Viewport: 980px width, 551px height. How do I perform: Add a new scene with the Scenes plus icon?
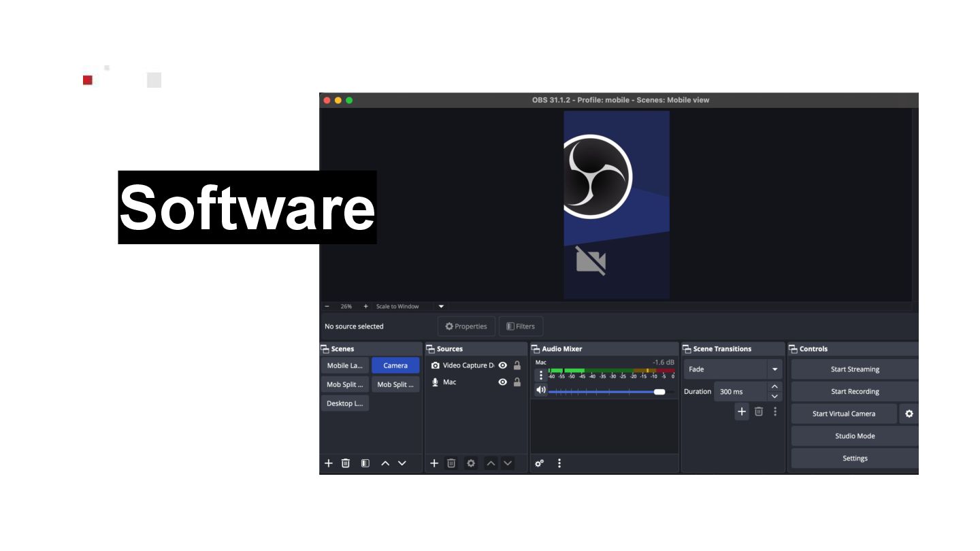pos(329,463)
